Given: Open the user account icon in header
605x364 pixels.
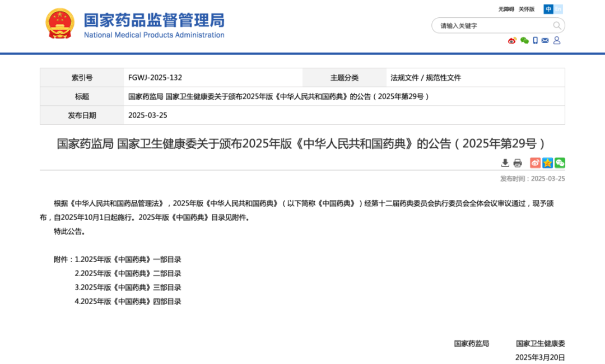Looking at the screenshot, I should [557, 40].
